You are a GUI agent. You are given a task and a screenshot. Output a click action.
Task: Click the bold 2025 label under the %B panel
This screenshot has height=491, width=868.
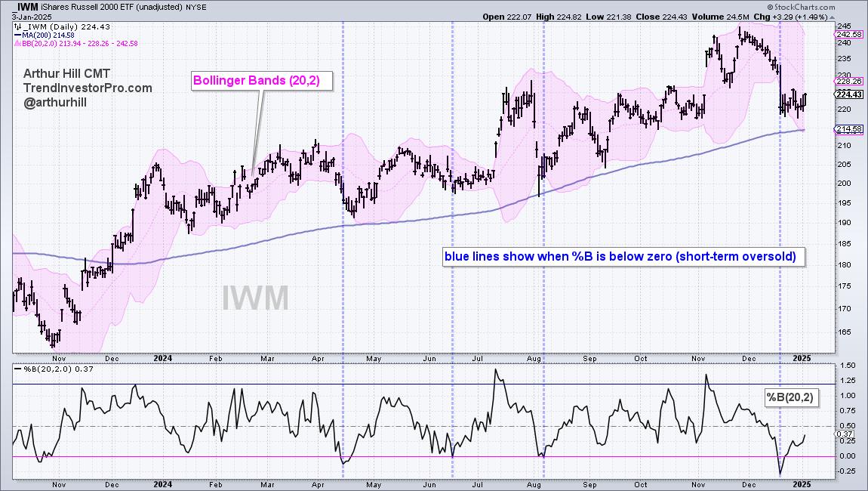802,485
